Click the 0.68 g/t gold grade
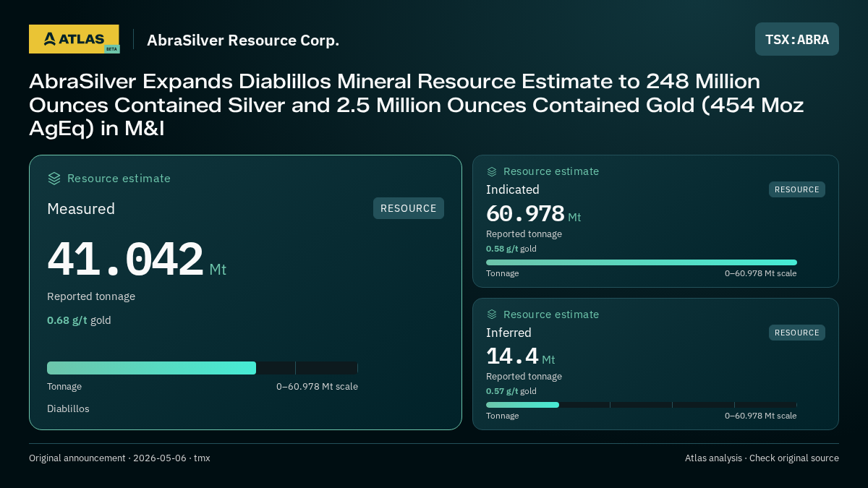 (x=79, y=320)
